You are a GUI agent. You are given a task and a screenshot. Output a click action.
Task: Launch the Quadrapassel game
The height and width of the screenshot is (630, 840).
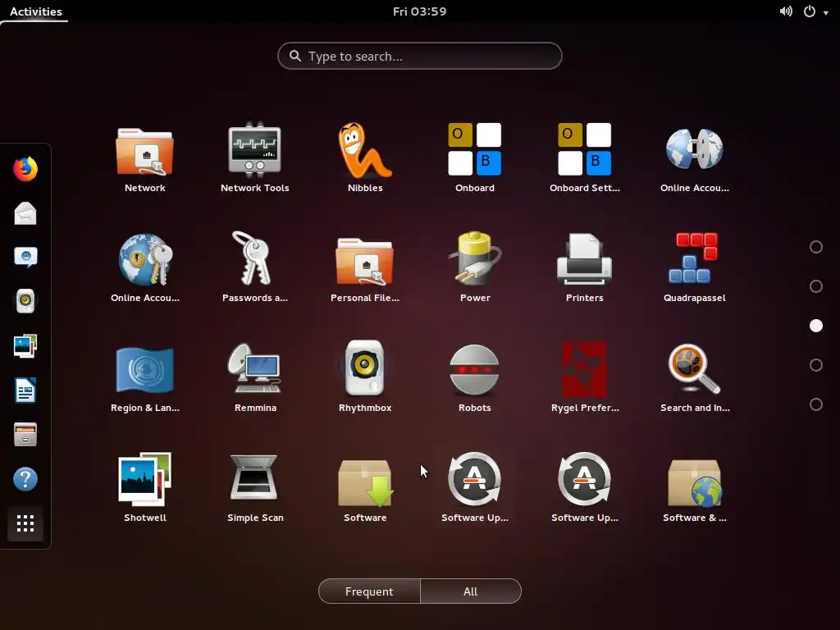694,268
